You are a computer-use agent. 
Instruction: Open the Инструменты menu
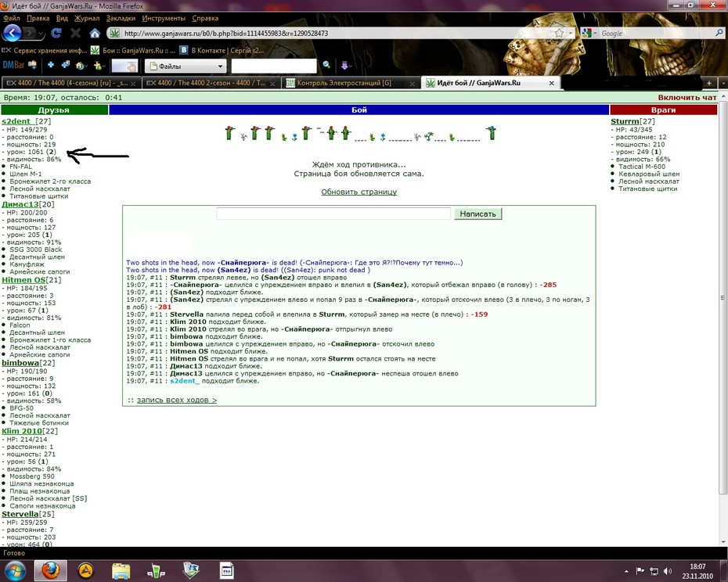(x=164, y=18)
